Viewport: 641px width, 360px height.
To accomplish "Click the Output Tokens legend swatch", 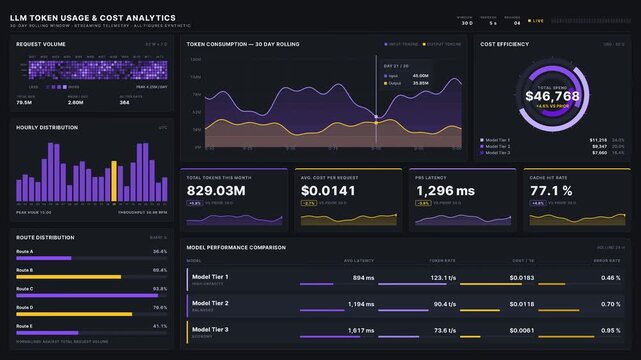I will pyautogui.click(x=424, y=44).
